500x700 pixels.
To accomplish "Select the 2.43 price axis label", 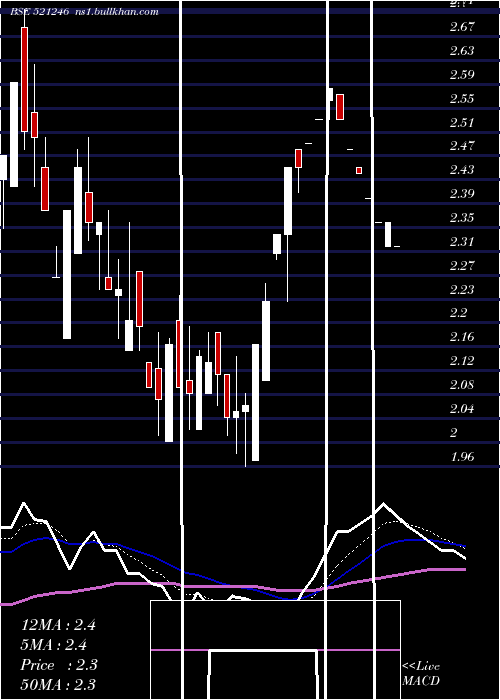I will coord(462,170).
